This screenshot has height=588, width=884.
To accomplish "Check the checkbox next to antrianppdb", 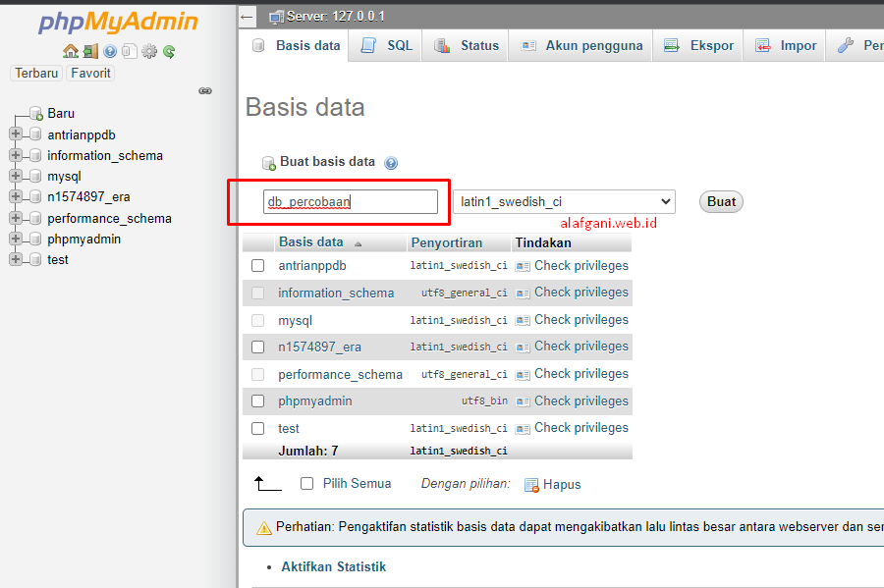I will (x=257, y=265).
